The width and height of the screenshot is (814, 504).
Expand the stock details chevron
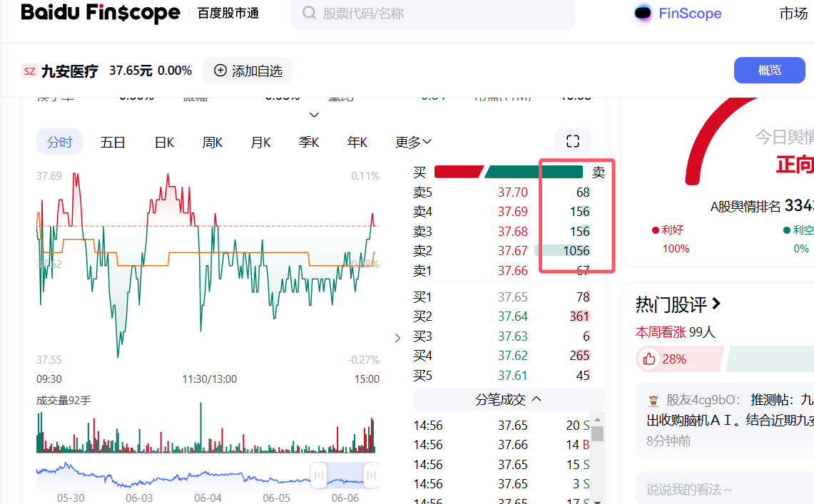click(314, 115)
